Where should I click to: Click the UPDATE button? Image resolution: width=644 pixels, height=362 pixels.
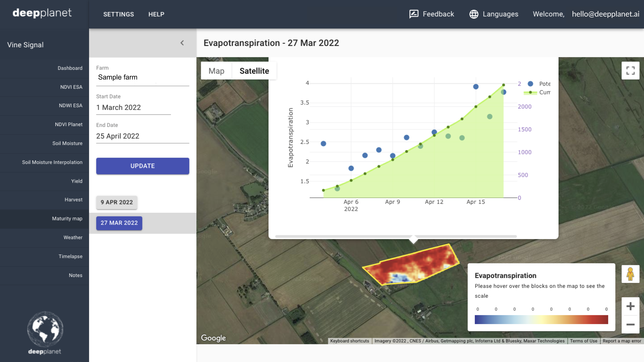point(142,166)
